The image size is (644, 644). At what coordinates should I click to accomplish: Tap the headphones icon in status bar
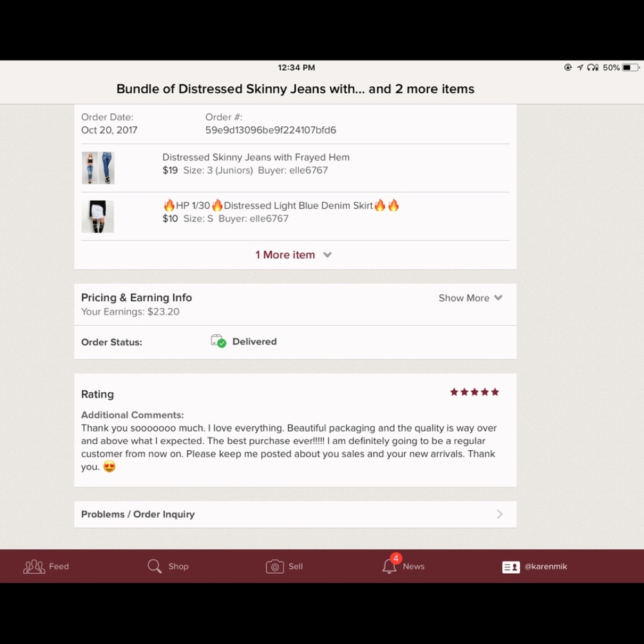pyautogui.click(x=592, y=68)
